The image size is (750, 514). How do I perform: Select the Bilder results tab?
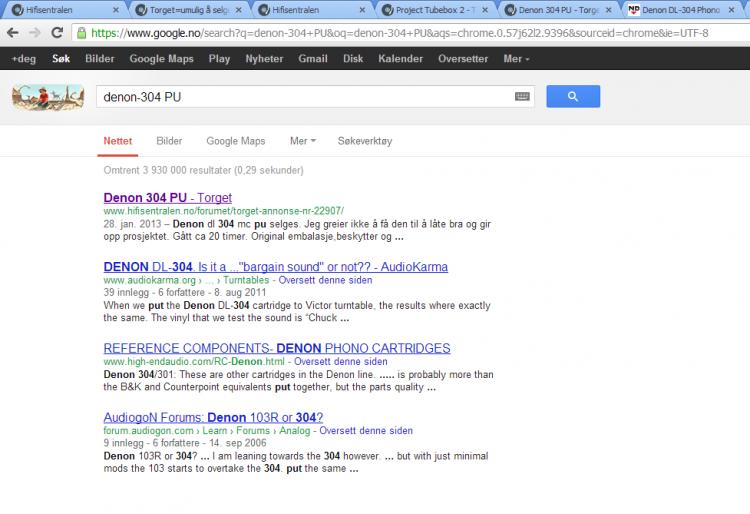(x=169, y=141)
